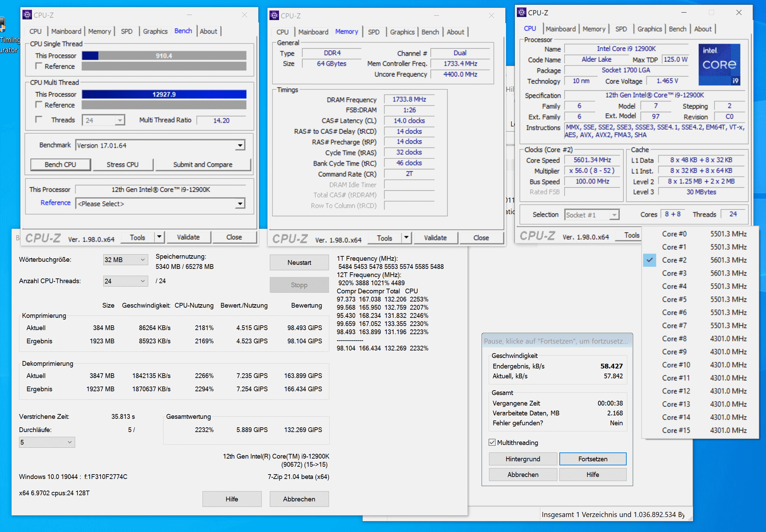Screen dimensions: 766x532
Task: Open the Threads count dropdown showing 24
Action: pyautogui.click(x=104, y=120)
